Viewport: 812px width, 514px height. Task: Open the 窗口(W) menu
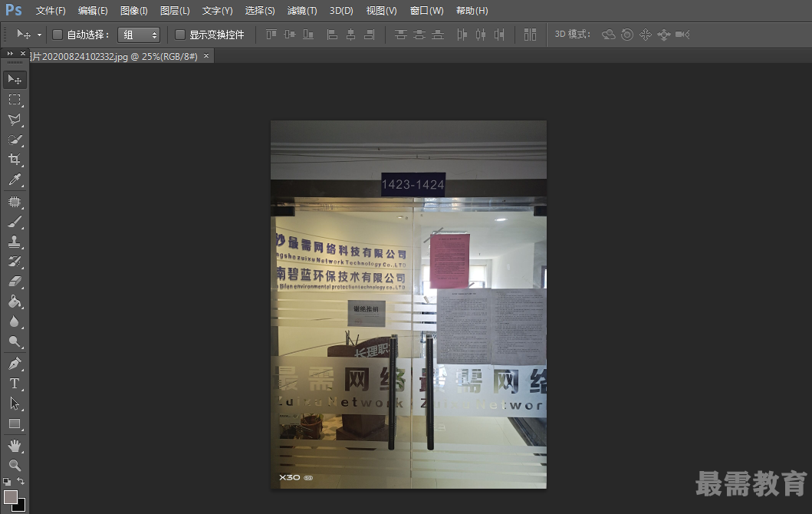(x=427, y=11)
